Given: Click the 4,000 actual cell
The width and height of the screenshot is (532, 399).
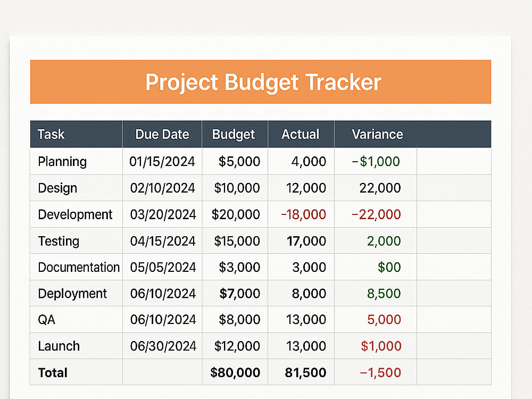Looking at the screenshot, I should (301, 161).
